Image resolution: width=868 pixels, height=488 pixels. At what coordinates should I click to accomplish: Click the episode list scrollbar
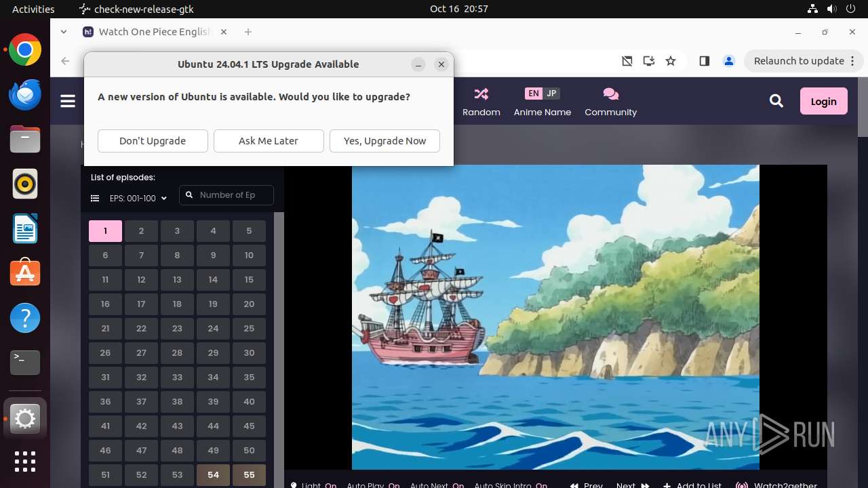279,350
